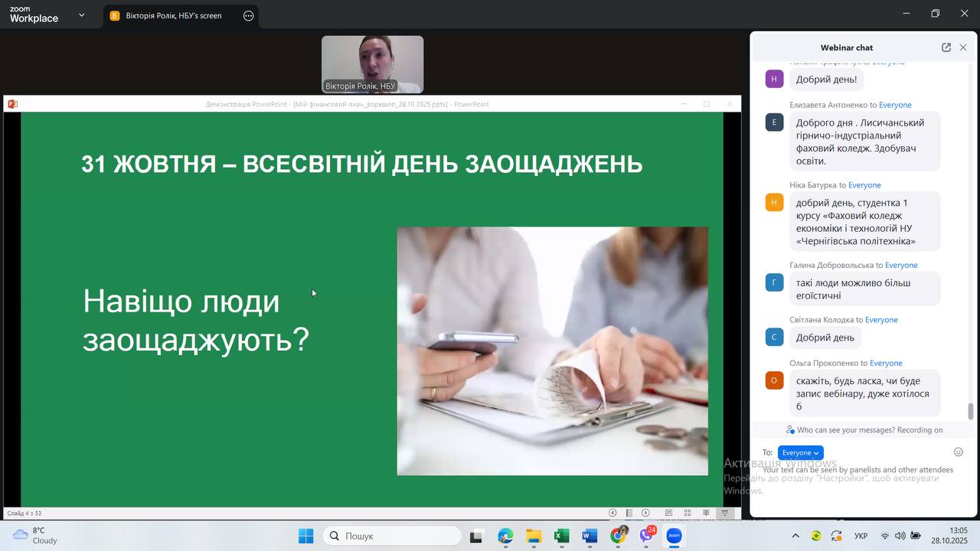This screenshot has width=980, height=551.
Task: Expand the Zoom Workplace dropdown arrow
Action: tap(81, 15)
